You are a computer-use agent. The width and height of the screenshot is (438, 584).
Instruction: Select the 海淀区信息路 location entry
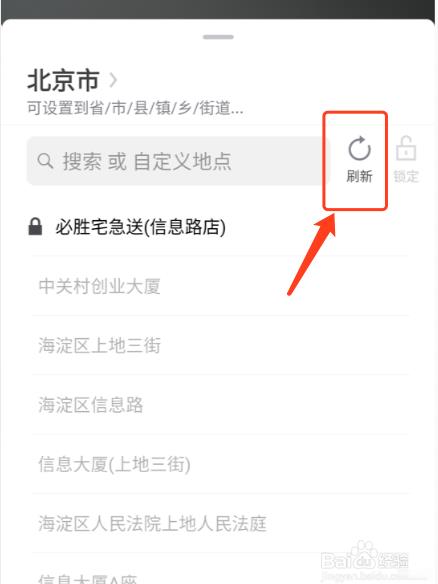tap(220, 404)
